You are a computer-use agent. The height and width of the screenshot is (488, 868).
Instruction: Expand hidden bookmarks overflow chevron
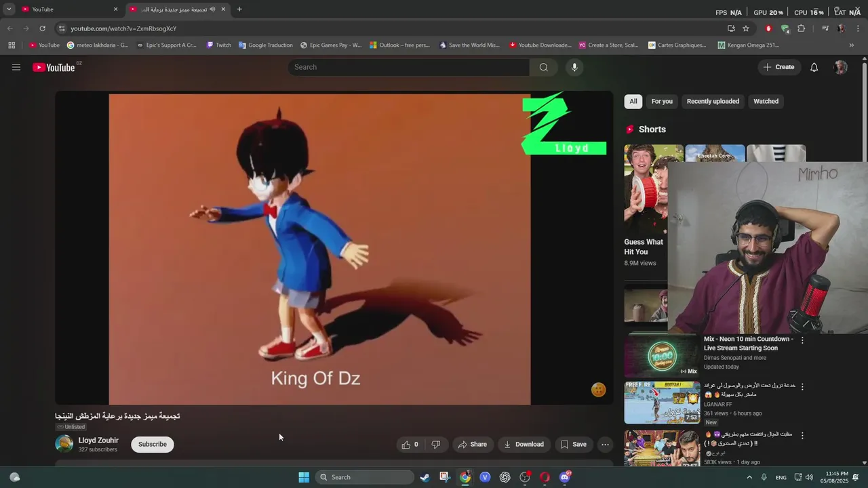click(852, 45)
